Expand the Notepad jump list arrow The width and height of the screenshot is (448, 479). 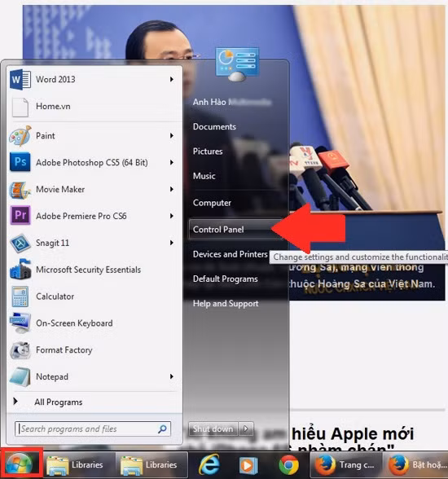(172, 376)
